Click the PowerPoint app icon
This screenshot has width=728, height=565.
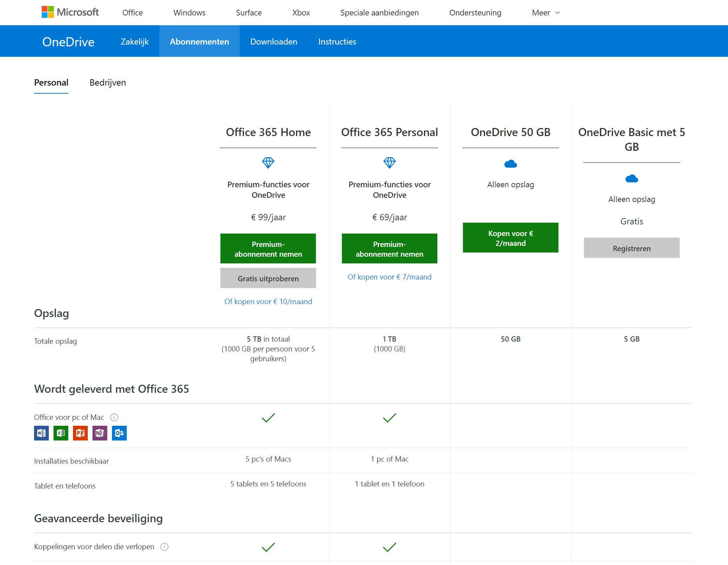point(80,433)
